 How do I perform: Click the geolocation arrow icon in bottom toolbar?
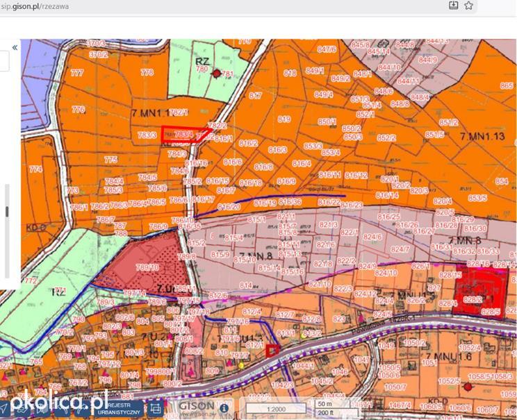click(x=4, y=408)
